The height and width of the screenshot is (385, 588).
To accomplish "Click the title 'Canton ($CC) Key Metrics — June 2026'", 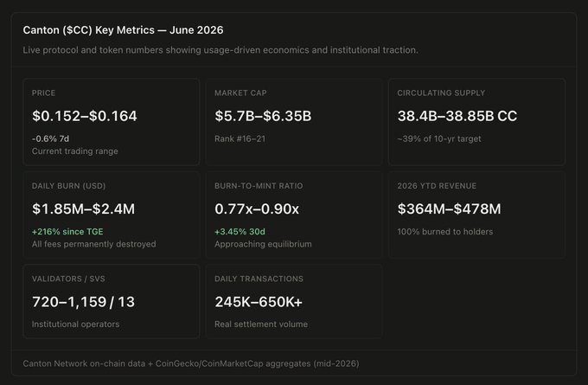I will (123, 30).
